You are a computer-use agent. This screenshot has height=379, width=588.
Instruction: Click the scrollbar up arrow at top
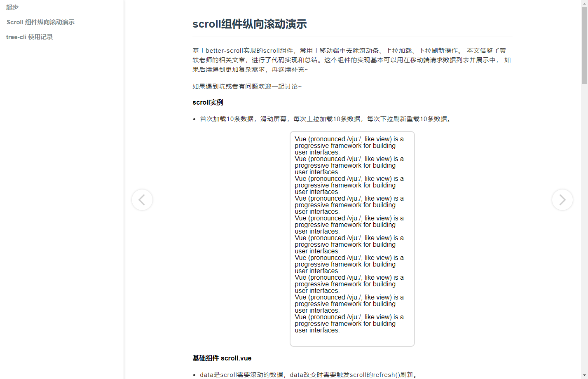click(585, 3)
